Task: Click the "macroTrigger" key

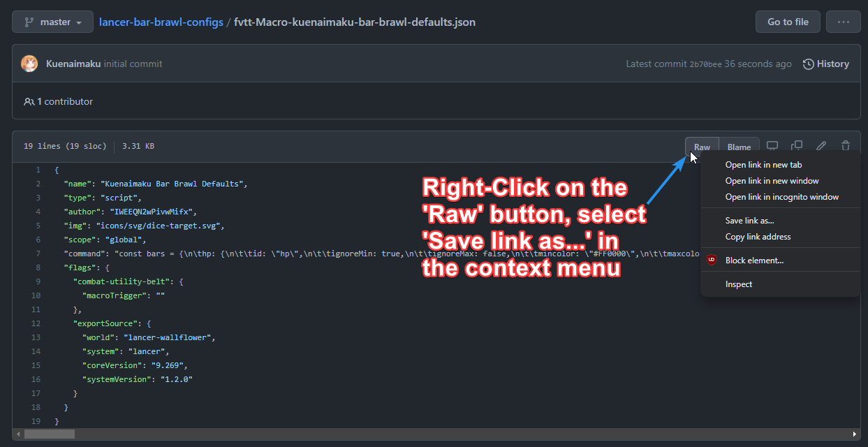Action: coord(115,295)
